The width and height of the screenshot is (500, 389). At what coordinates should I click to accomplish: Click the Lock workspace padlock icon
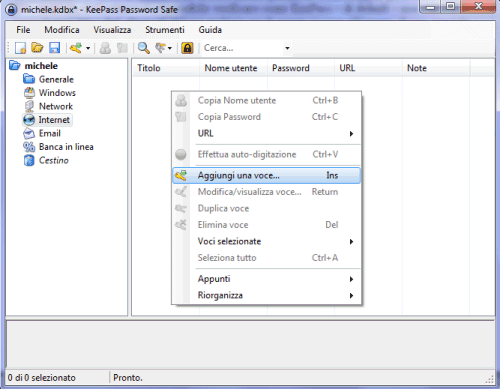[187, 48]
